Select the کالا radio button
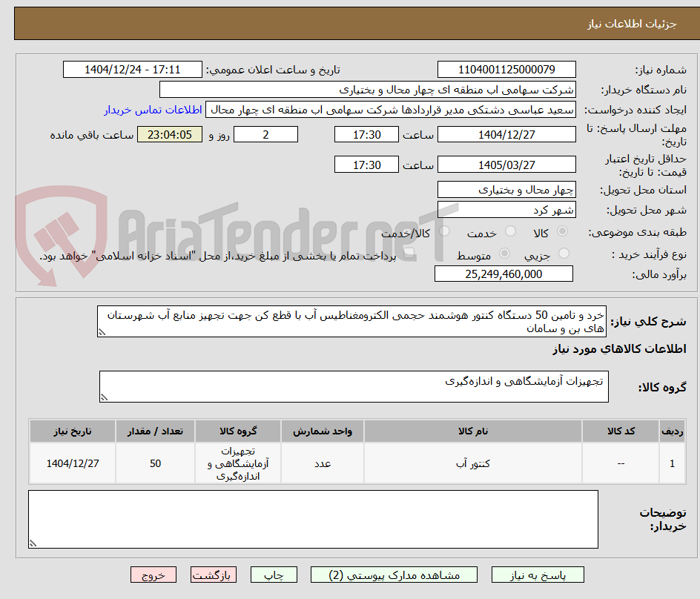This screenshot has height=599, width=700. tap(563, 231)
